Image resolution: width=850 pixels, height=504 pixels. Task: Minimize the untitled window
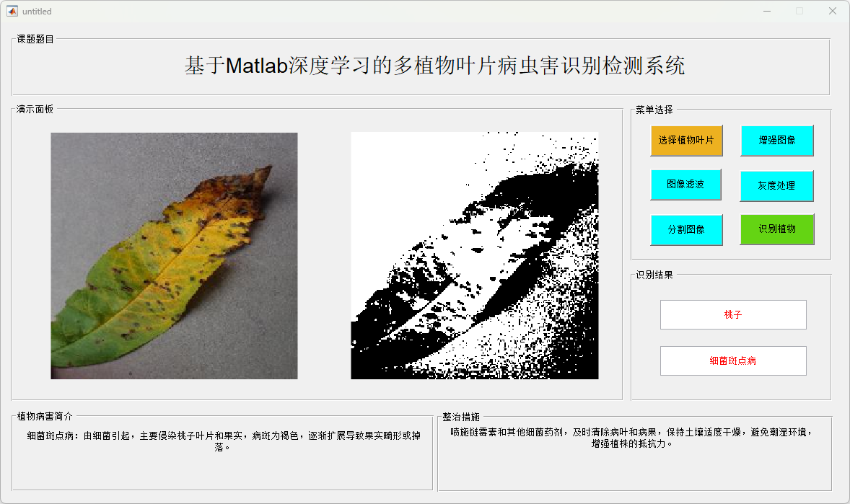pyautogui.click(x=767, y=12)
